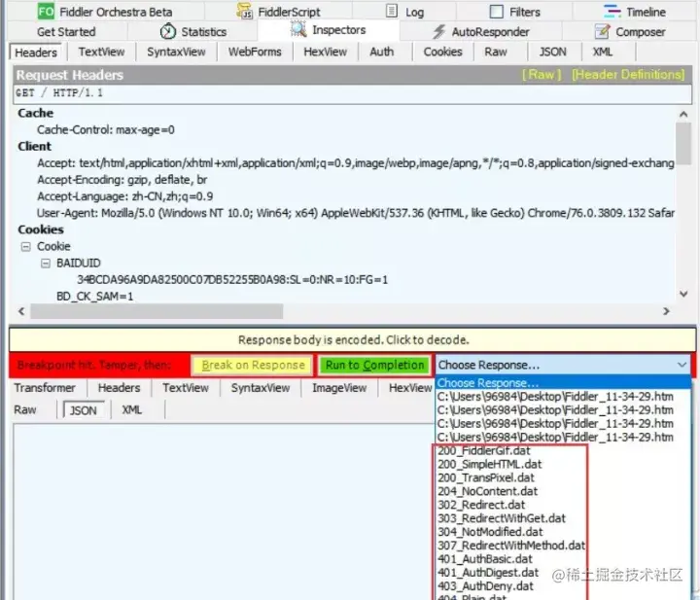Viewport: 700px width, 600px height.
Task: Open the request Raw tab
Action: [496, 52]
